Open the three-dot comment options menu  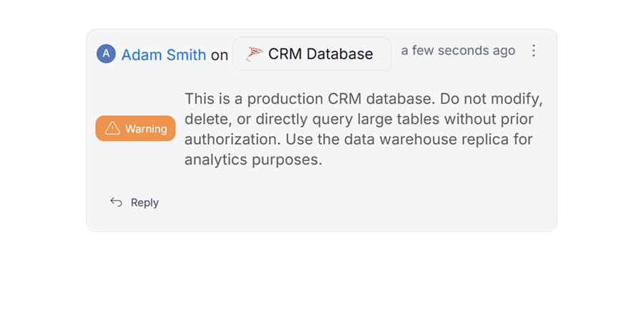[x=533, y=51]
